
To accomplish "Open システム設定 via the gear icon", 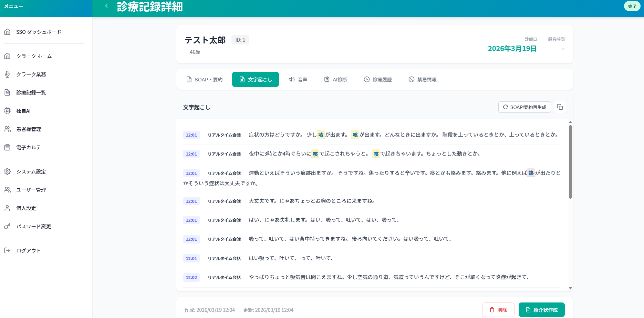I will (x=31, y=171).
